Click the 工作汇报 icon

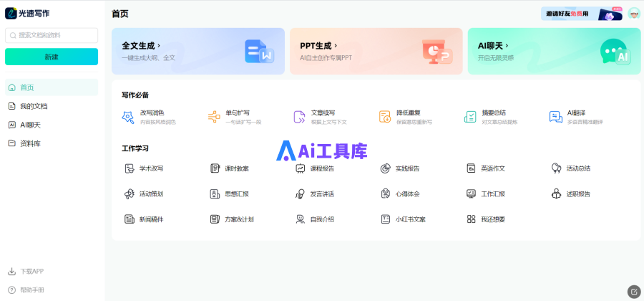pos(471,193)
